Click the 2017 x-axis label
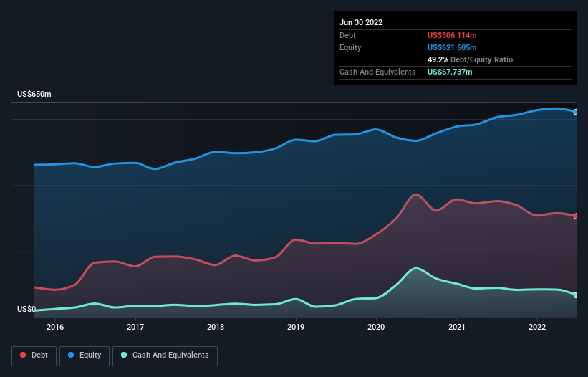 [x=135, y=327]
